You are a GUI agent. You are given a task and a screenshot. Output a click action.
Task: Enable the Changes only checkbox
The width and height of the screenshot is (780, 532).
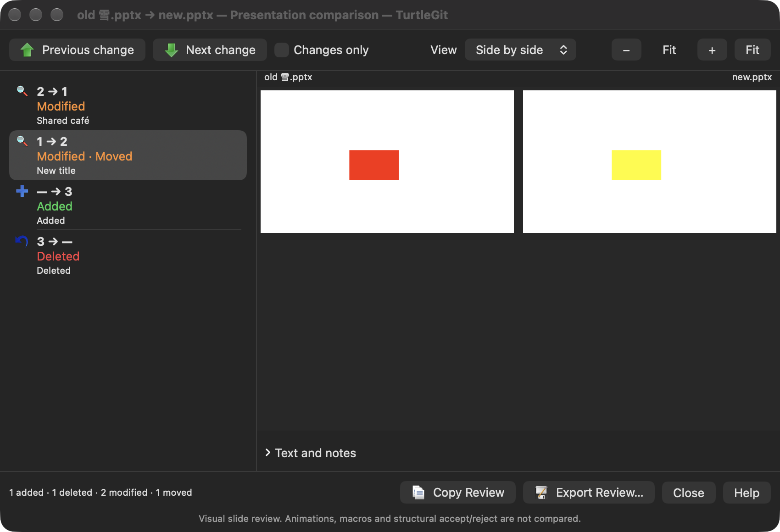point(282,50)
